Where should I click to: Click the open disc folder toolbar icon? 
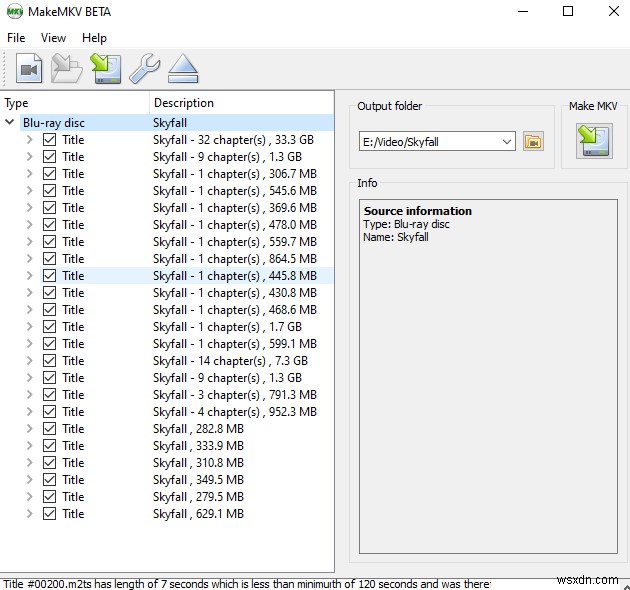[67, 69]
